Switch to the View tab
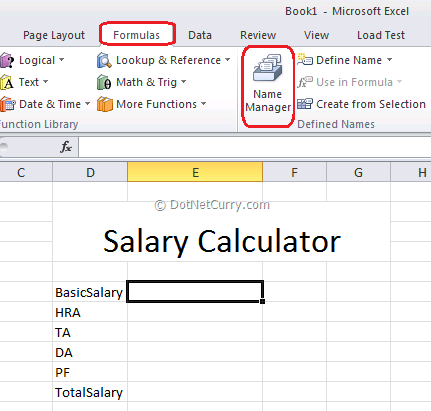 point(316,35)
